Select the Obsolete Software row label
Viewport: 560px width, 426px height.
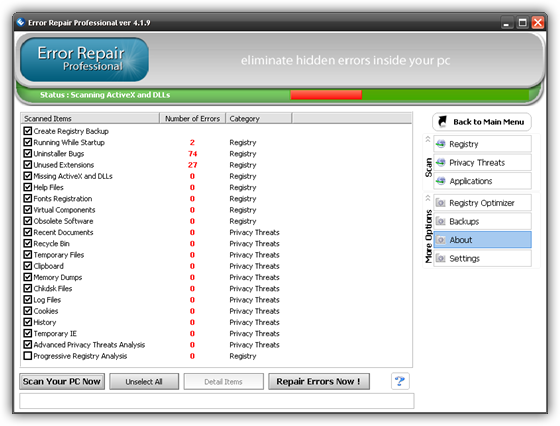tap(63, 221)
